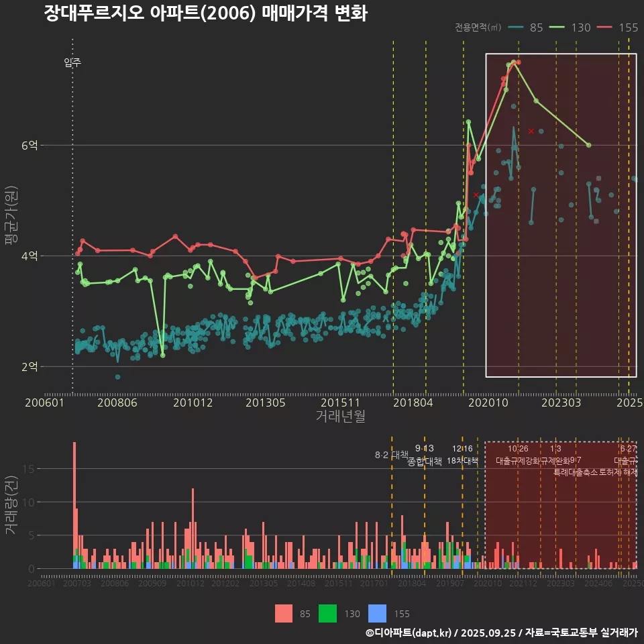
Task: Click the 8·2 대책 policy label
Action: 392,455
